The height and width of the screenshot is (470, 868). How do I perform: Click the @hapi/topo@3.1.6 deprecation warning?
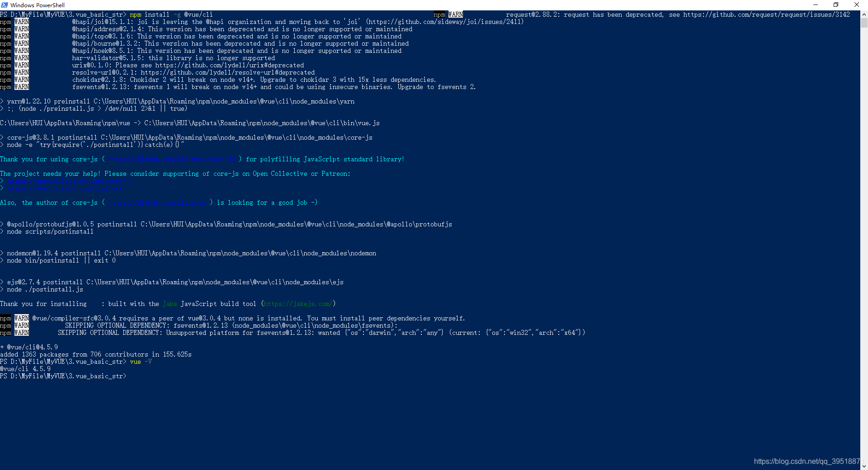pos(201,36)
